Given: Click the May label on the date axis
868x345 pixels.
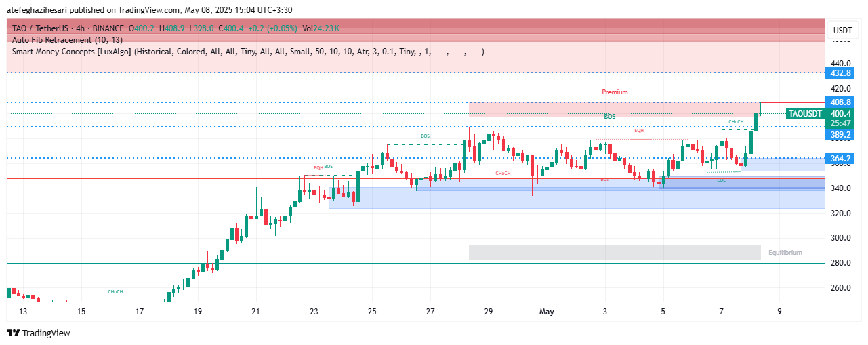Looking at the screenshot, I should [x=546, y=312].
